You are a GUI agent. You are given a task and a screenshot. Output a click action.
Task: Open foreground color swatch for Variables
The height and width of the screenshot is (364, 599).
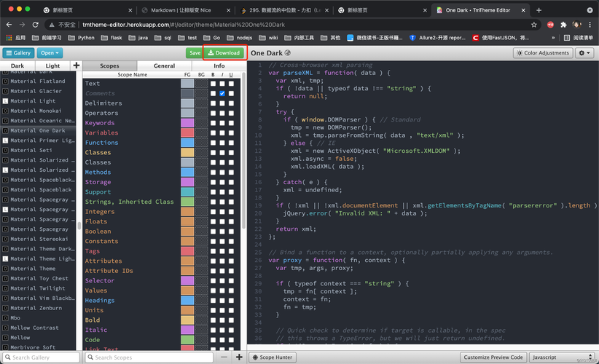(x=187, y=132)
